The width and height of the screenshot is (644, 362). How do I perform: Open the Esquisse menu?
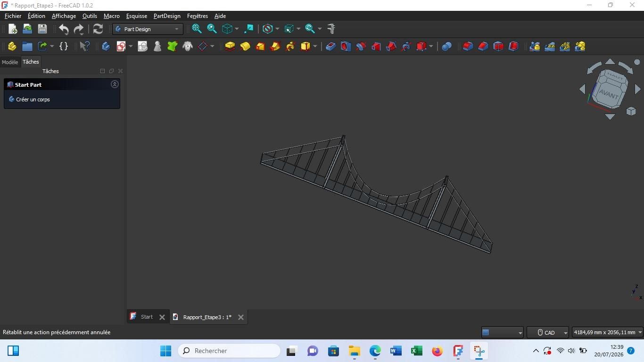136,16
